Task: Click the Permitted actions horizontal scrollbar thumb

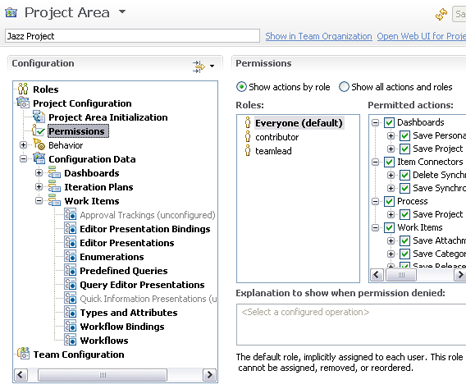Action: click(401, 275)
